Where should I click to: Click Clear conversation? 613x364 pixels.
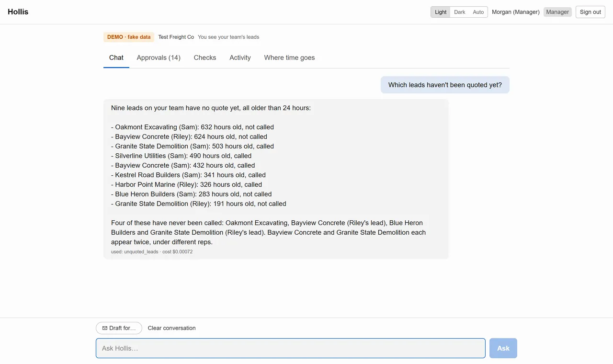pyautogui.click(x=171, y=328)
